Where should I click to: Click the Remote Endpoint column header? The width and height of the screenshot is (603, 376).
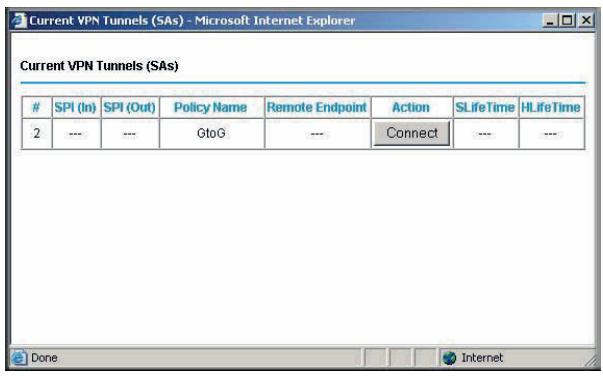point(317,107)
